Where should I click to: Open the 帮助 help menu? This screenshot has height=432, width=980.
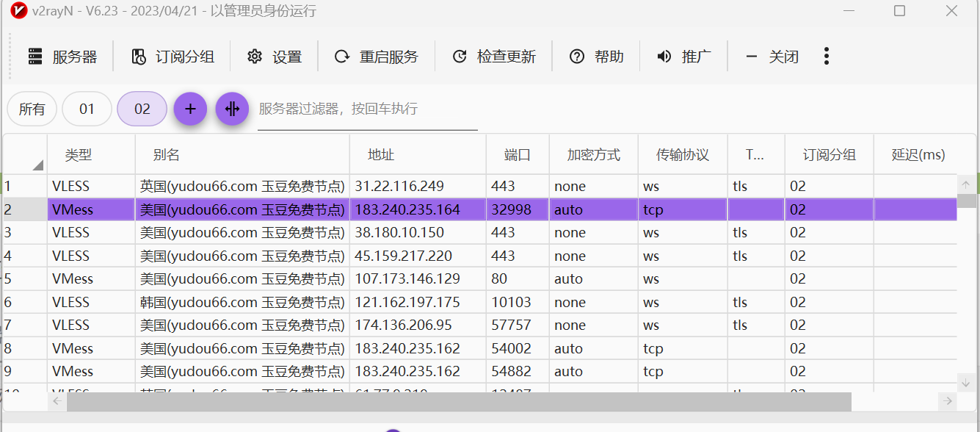[x=597, y=57]
